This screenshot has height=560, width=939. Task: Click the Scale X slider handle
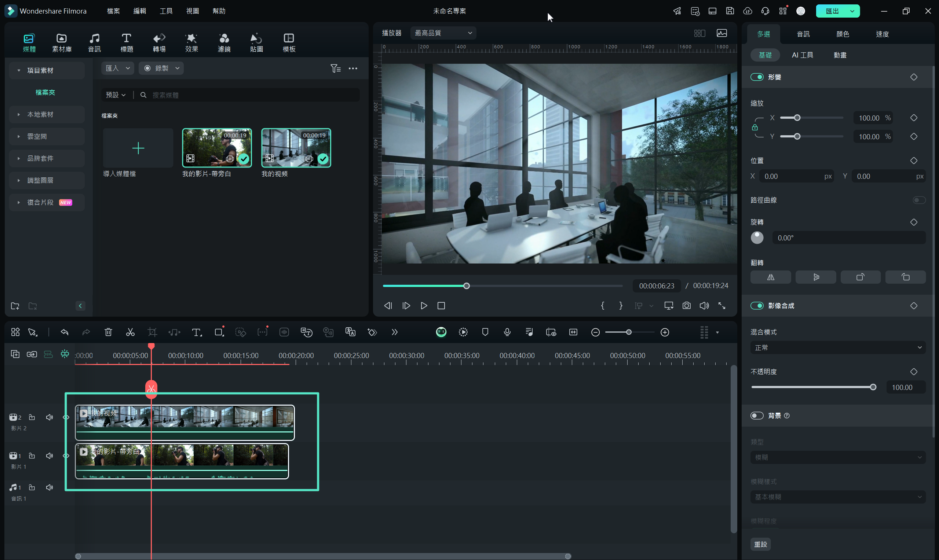coord(797,118)
